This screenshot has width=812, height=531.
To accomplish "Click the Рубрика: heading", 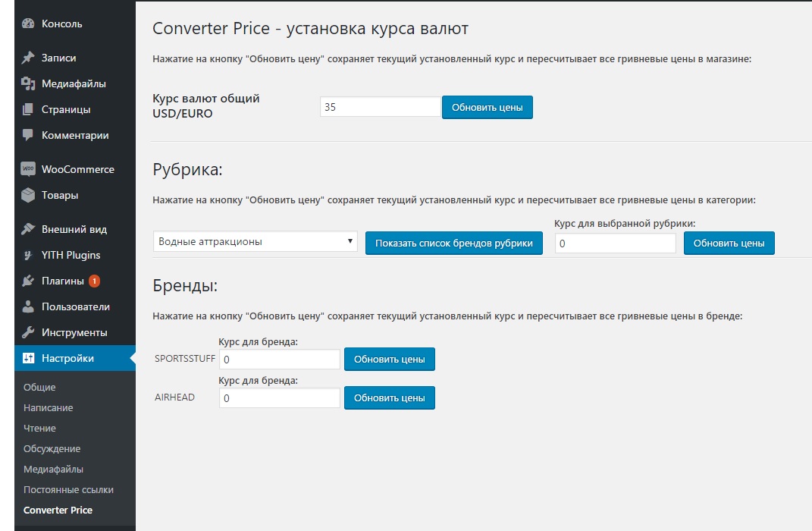I will (187, 169).
